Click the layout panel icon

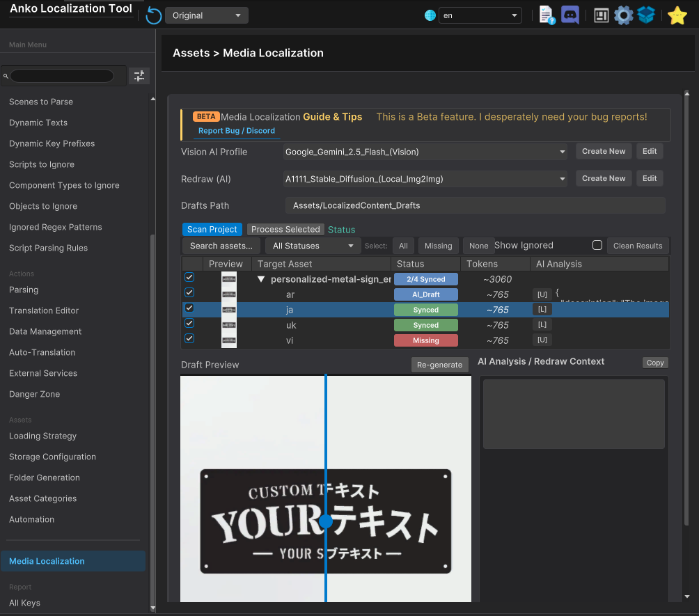(601, 15)
